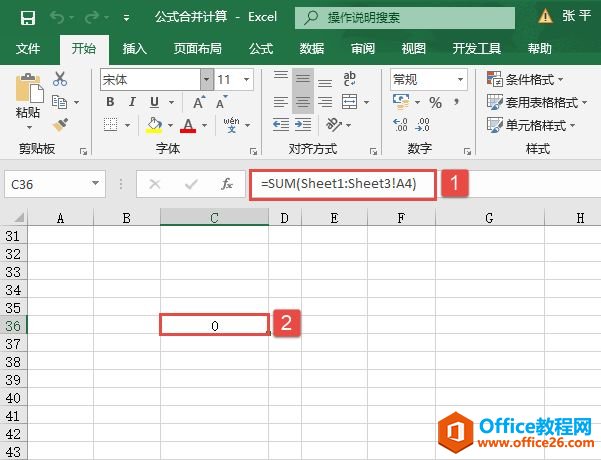The image size is (601, 460).
Task: Click the Format Painter brush icon
Action: (60, 125)
